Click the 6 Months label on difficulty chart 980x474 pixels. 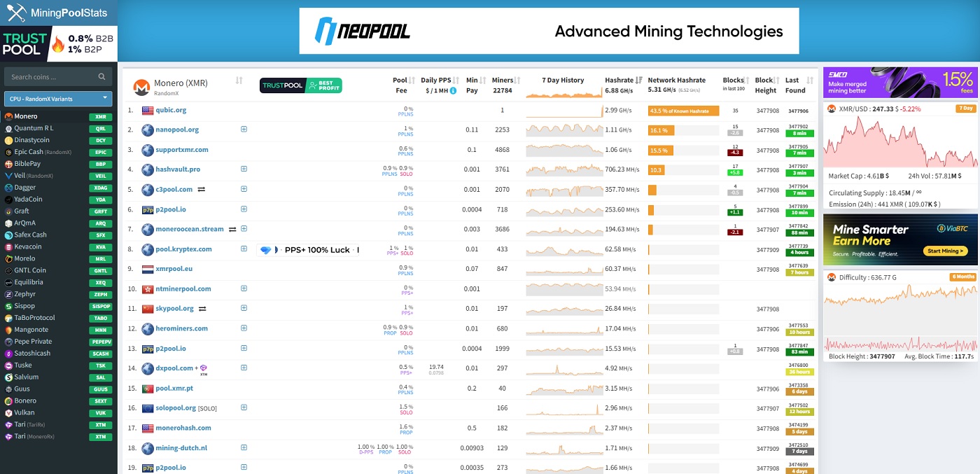click(x=963, y=277)
